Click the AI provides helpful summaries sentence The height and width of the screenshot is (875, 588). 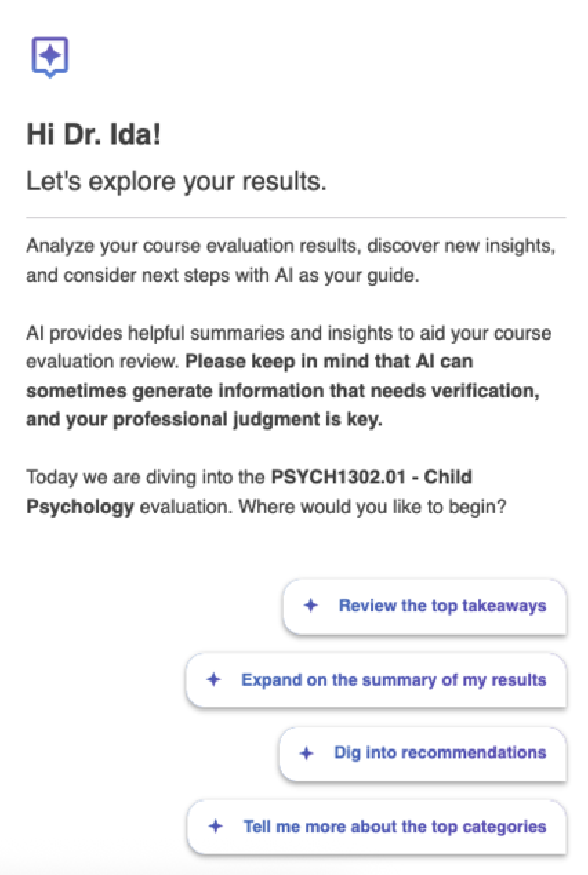(288, 347)
